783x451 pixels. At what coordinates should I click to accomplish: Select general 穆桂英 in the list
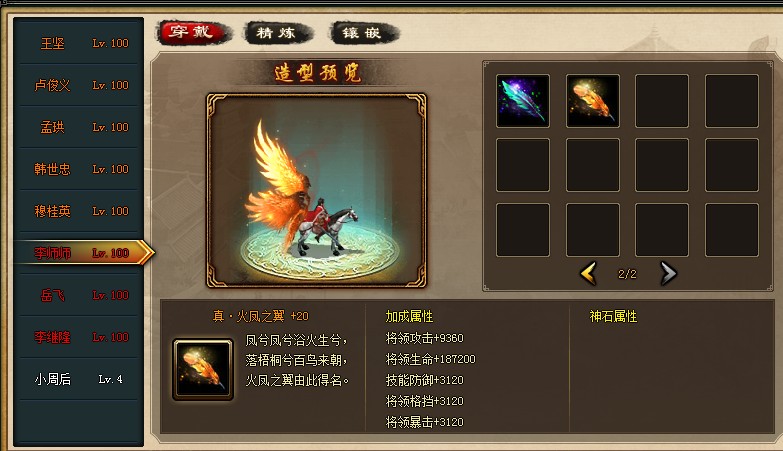(x=79, y=211)
